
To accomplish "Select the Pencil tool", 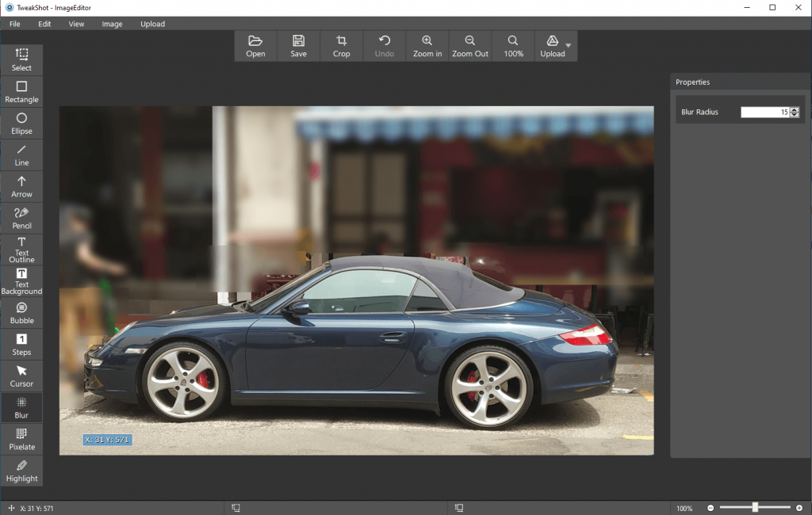I will coord(21,217).
